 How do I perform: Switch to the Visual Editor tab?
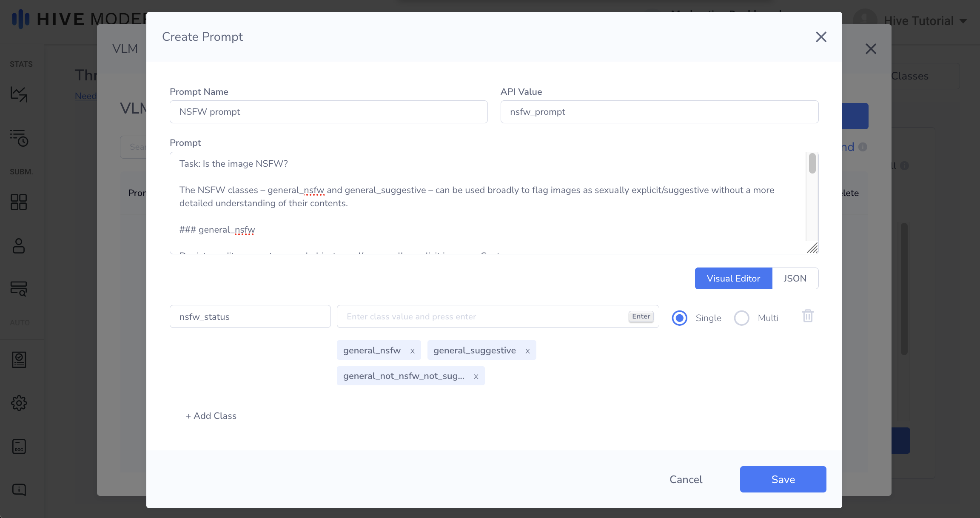point(733,279)
